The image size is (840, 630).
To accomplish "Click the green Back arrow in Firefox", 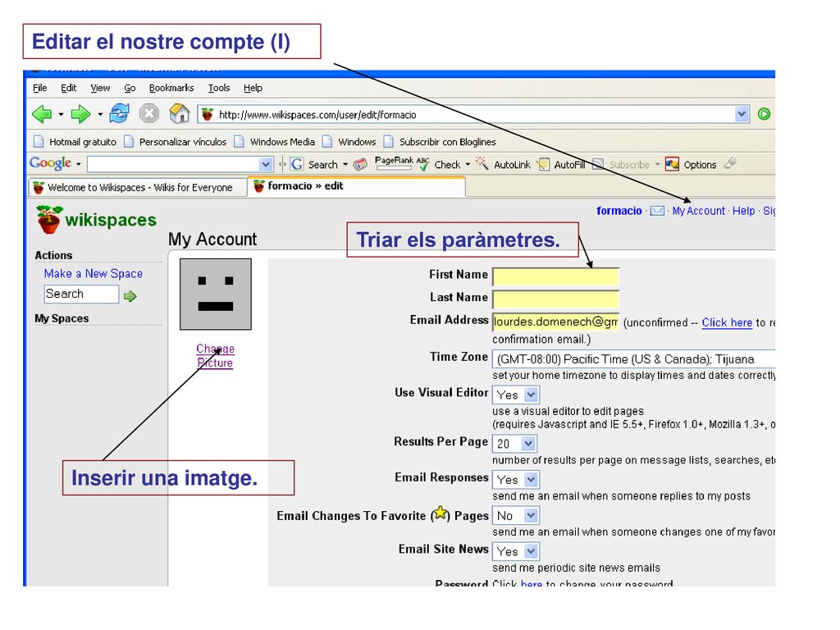I will 42,113.
